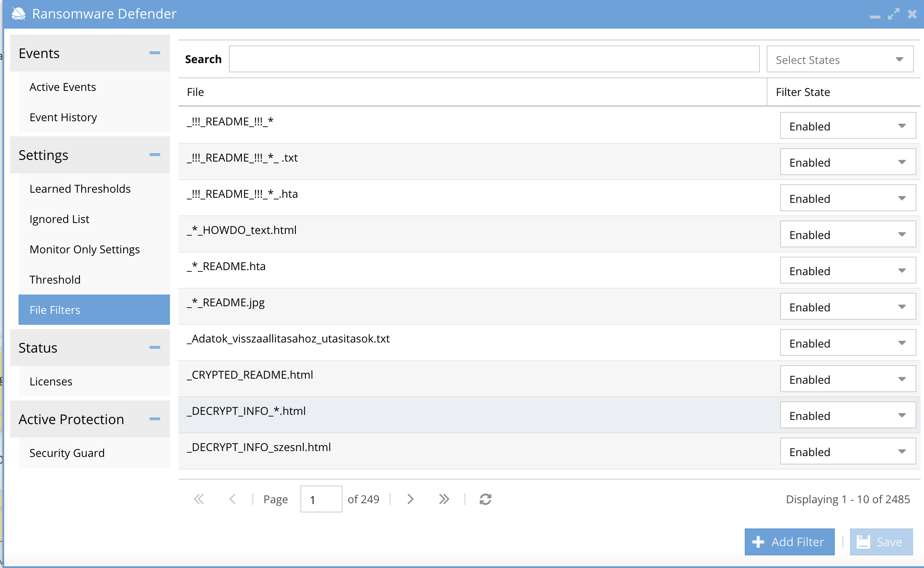Jump to the first page using double-left chevron
This screenshot has width=924, height=568.
199,499
